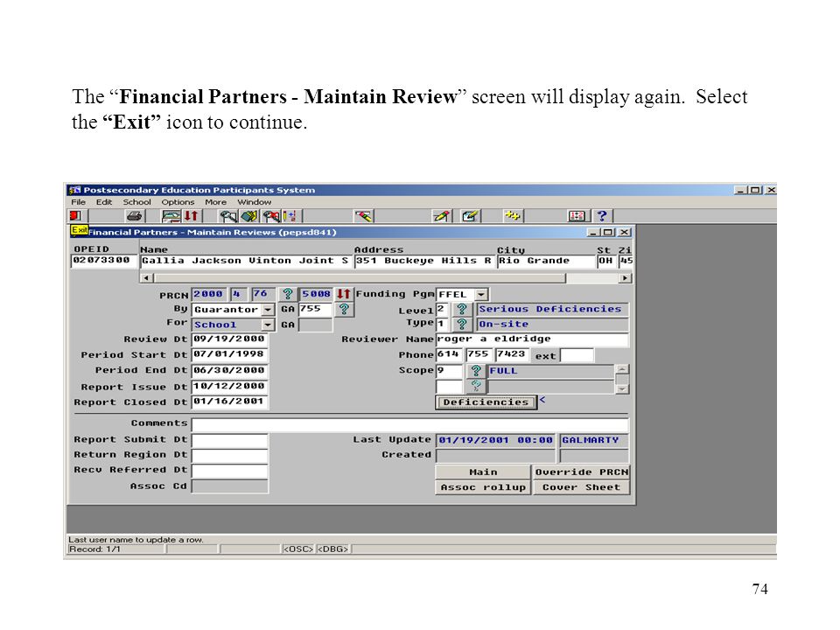Click red arrows icon beside PRCN 5008
The height and width of the screenshot is (630, 840).
coord(343,294)
